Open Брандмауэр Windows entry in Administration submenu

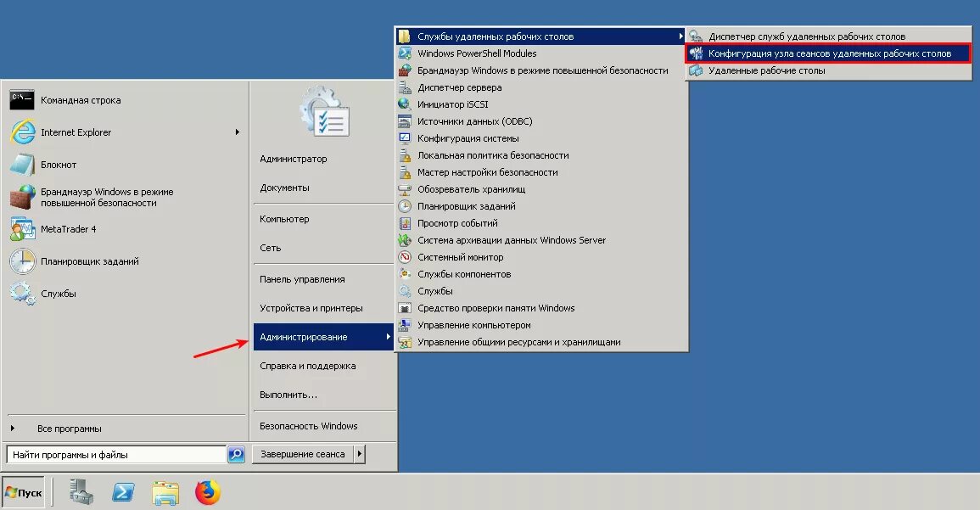[542, 70]
